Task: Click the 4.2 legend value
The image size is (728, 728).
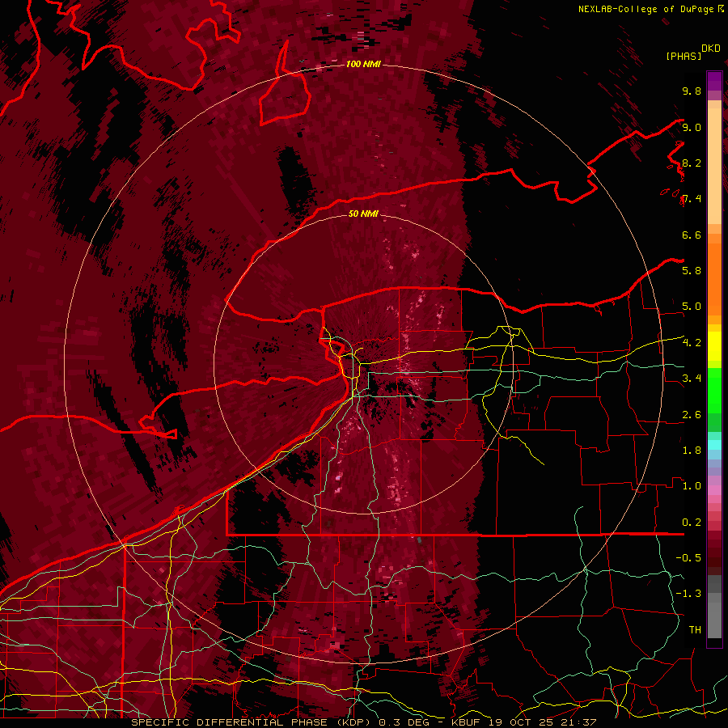Action: [692, 343]
